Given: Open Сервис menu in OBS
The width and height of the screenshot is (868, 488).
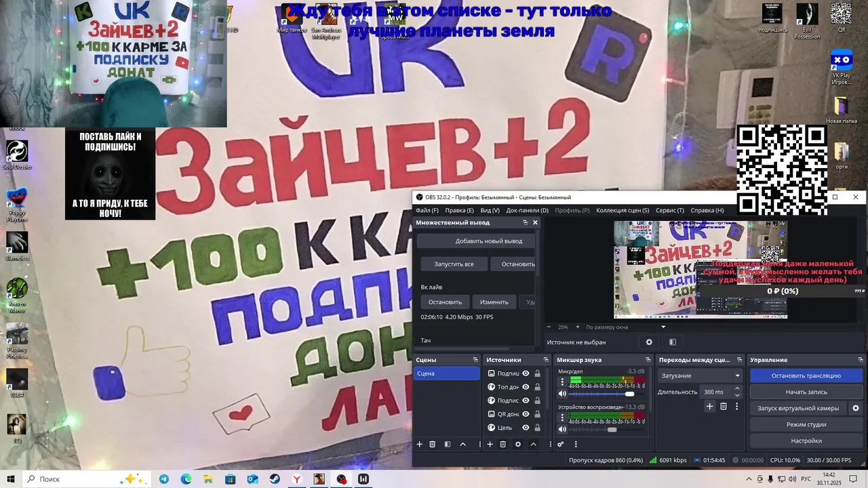Looking at the screenshot, I should (670, 210).
